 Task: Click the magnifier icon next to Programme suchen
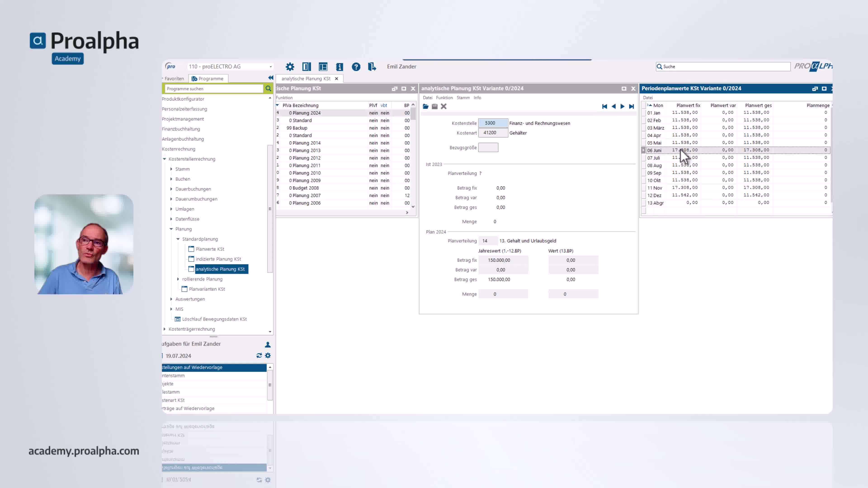pyautogui.click(x=268, y=89)
